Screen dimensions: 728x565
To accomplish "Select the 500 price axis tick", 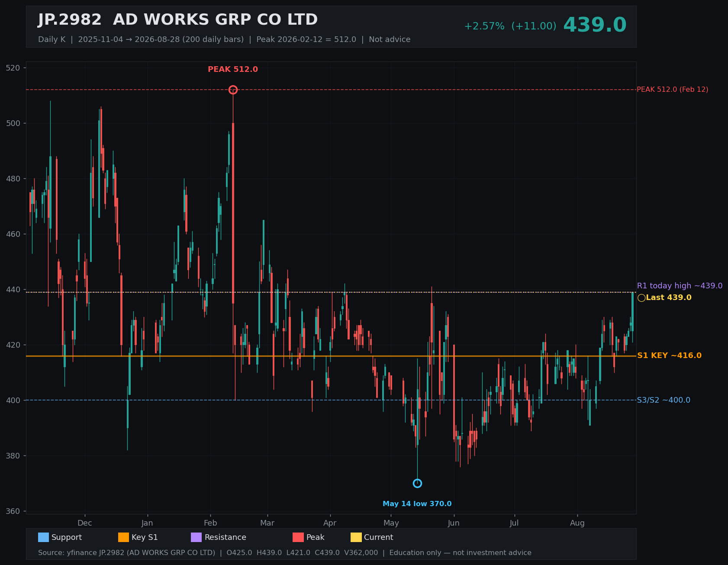I will [13, 123].
